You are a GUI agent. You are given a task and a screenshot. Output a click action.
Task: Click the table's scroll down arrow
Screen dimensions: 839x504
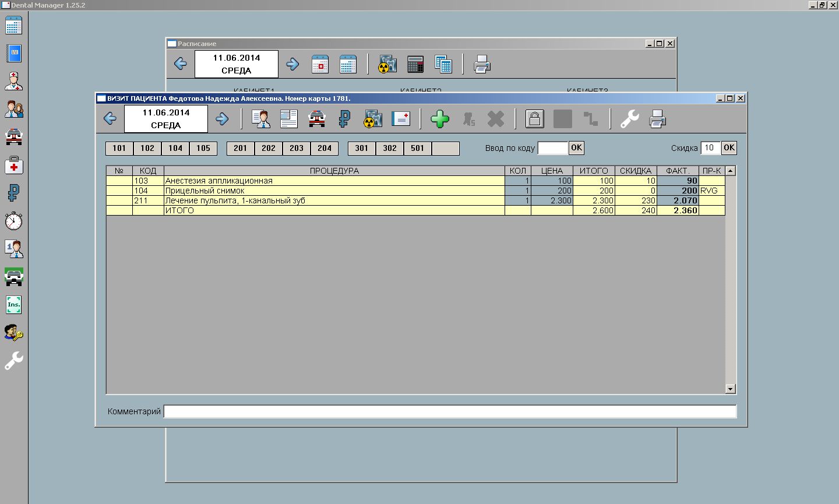coord(730,389)
